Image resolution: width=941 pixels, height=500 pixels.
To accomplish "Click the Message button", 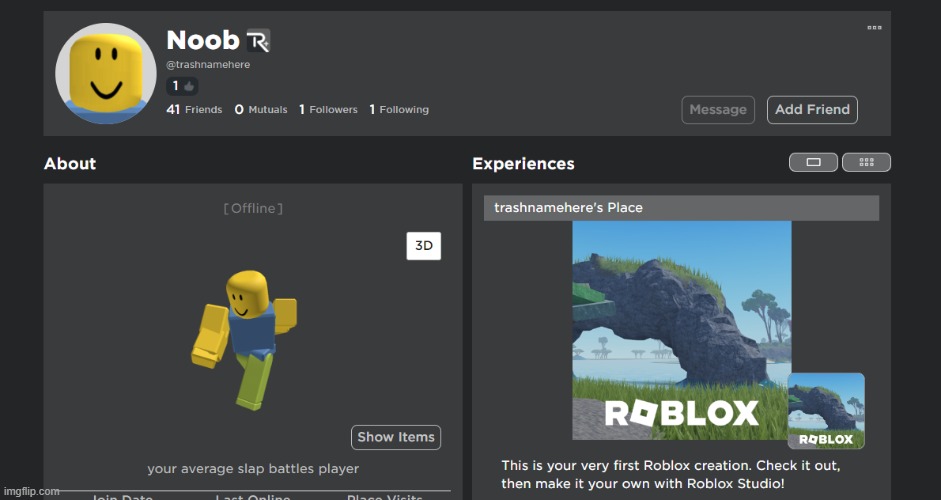I will click(x=718, y=110).
